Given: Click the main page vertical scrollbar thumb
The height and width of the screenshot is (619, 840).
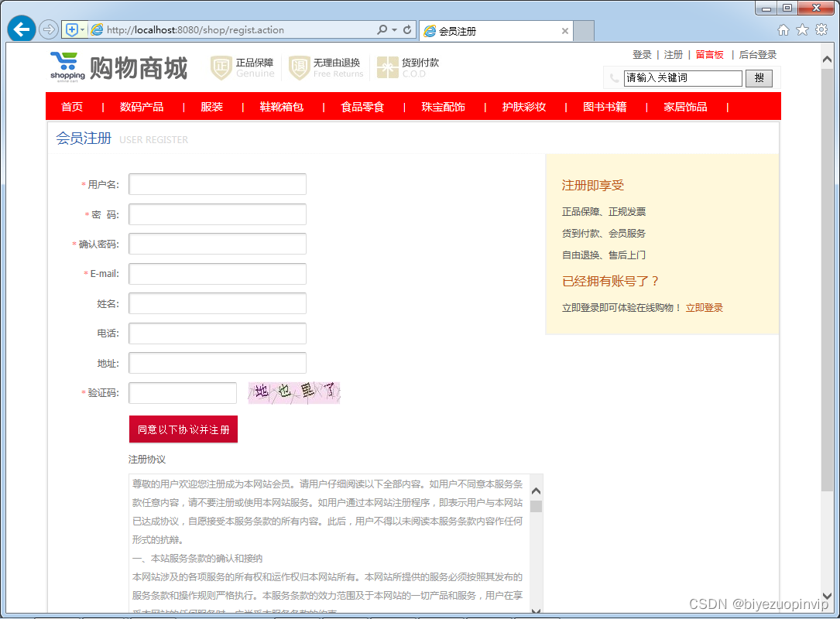Looking at the screenshot, I should coord(827,279).
